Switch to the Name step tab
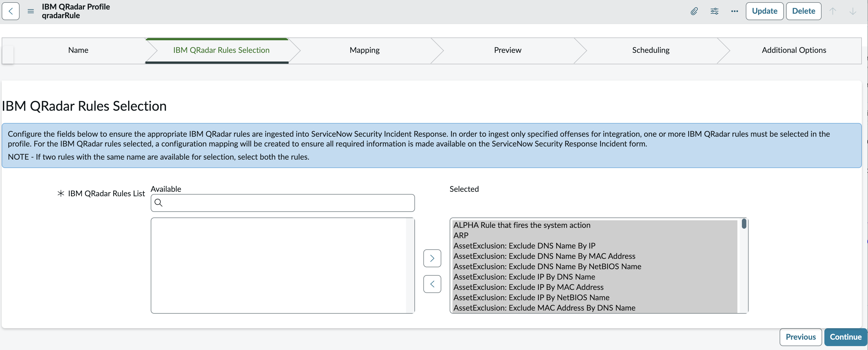Image resolution: width=868 pixels, height=350 pixels. 78,50
